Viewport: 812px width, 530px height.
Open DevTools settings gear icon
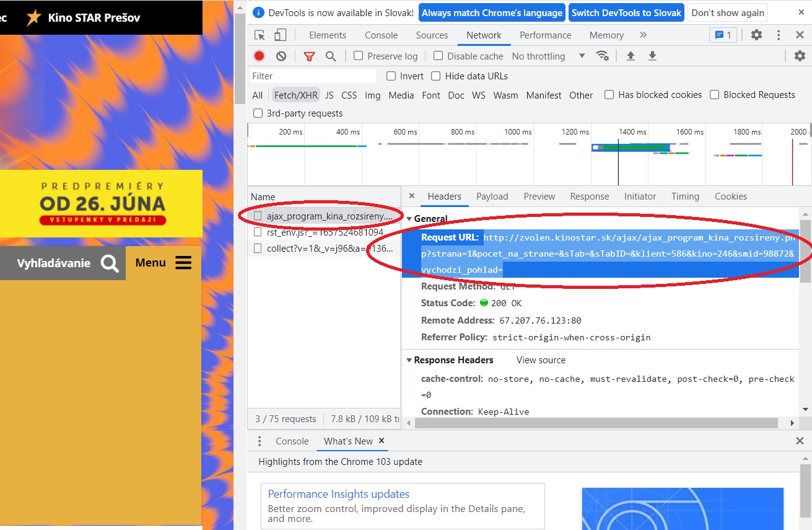coord(756,35)
